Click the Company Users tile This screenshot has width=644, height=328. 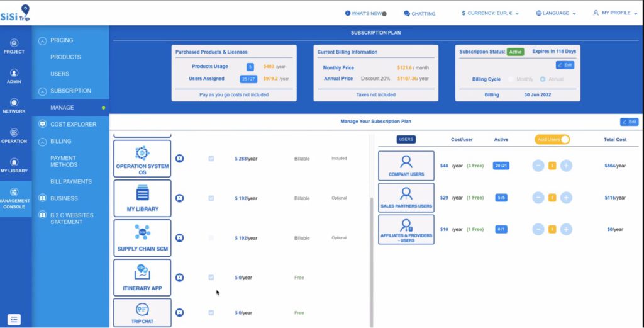[406, 166]
